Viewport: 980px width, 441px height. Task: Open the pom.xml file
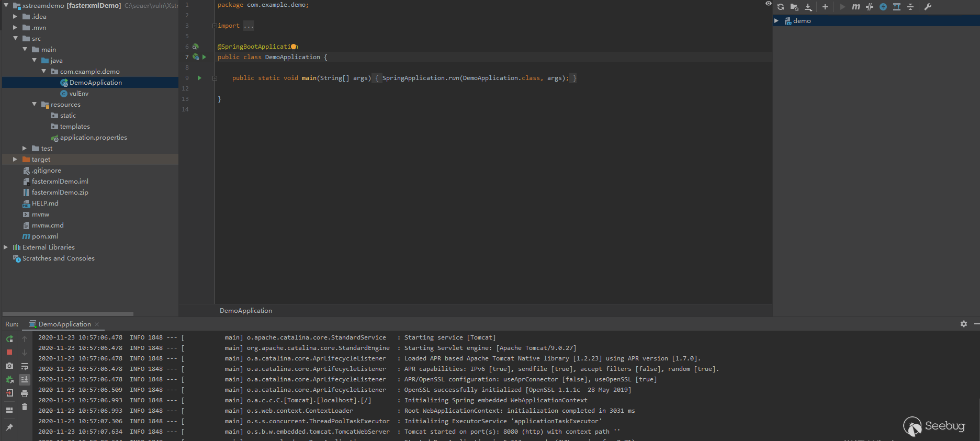(x=44, y=236)
